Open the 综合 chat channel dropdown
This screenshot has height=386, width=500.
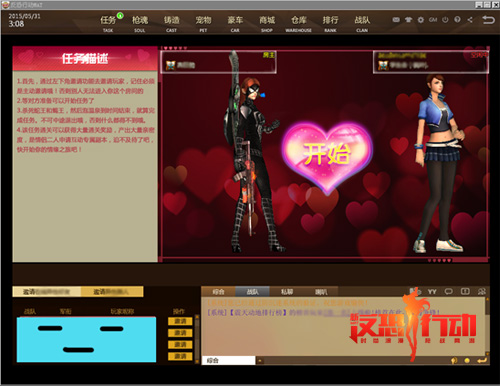(228, 360)
